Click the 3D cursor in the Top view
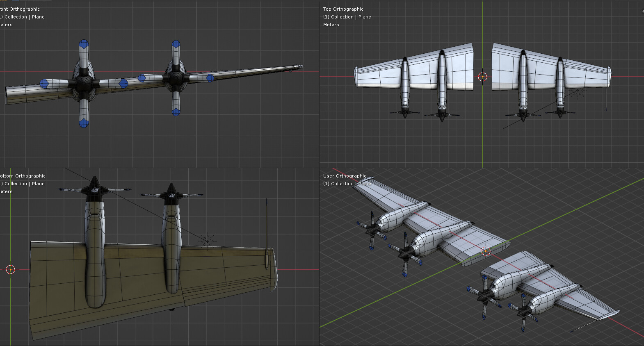Screen dimensions: 644x346 pos(483,77)
